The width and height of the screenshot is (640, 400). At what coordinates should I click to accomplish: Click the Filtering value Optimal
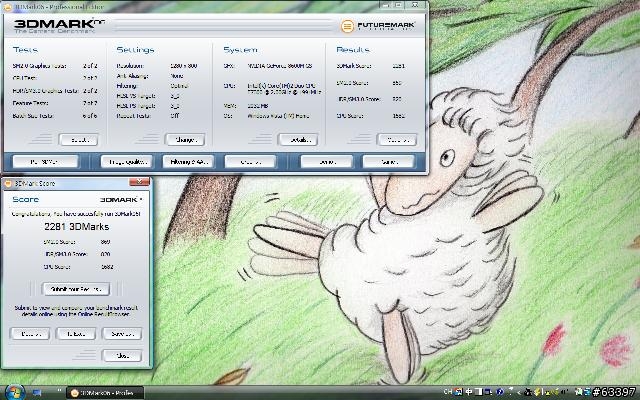179,86
